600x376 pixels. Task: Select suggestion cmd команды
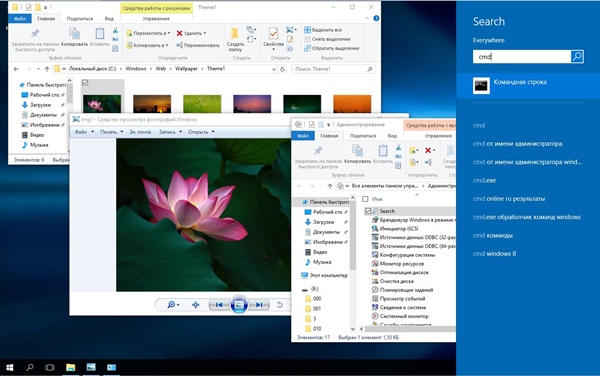pos(493,235)
